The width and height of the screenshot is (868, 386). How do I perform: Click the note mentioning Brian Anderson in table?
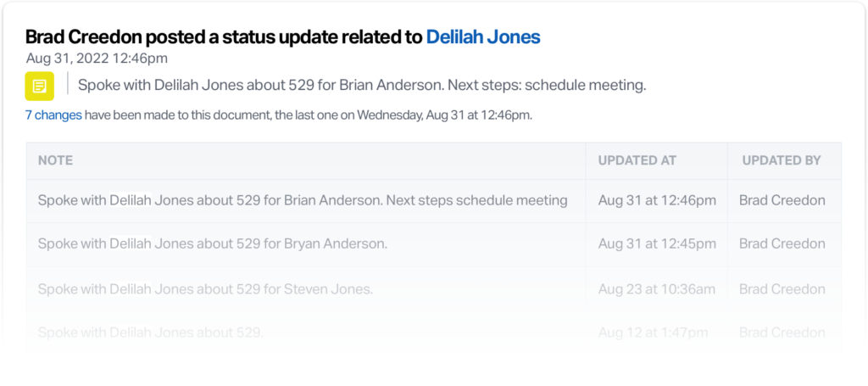pos(303,200)
